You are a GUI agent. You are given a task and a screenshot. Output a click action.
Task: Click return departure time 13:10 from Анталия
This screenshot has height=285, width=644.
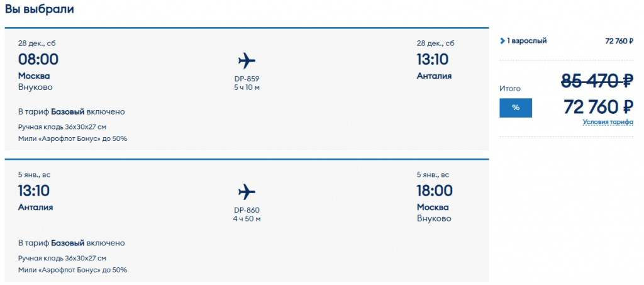click(x=34, y=191)
